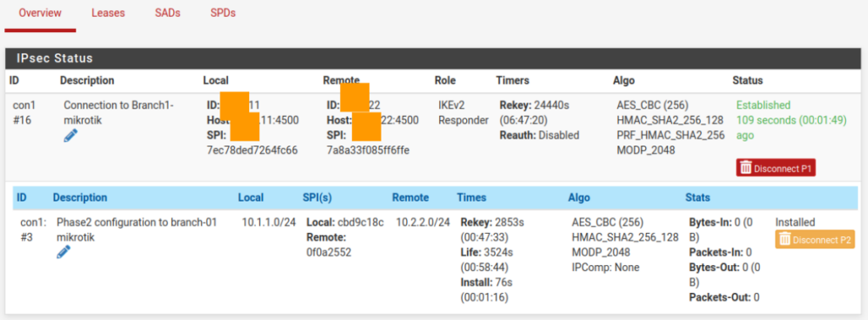The height and width of the screenshot is (320, 868).
Task: Click the Established status text
Action: 764,105
